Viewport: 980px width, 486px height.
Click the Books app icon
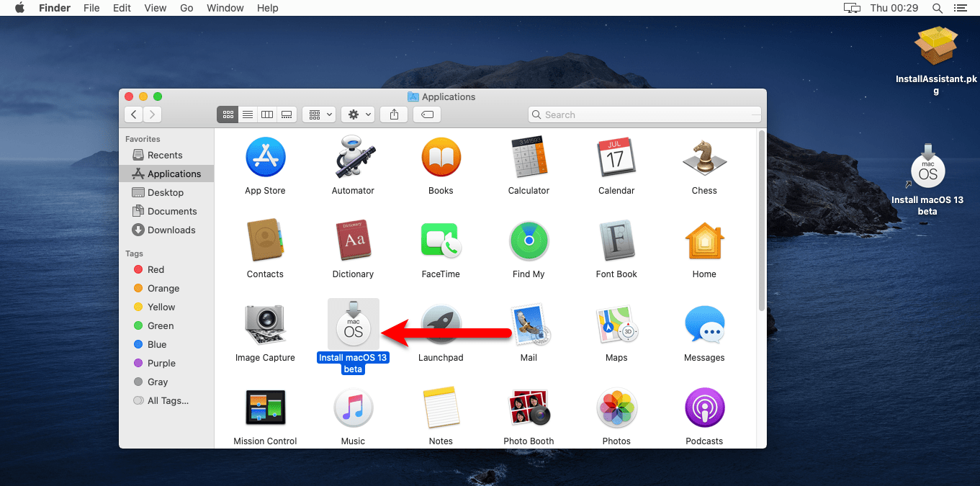[441, 157]
